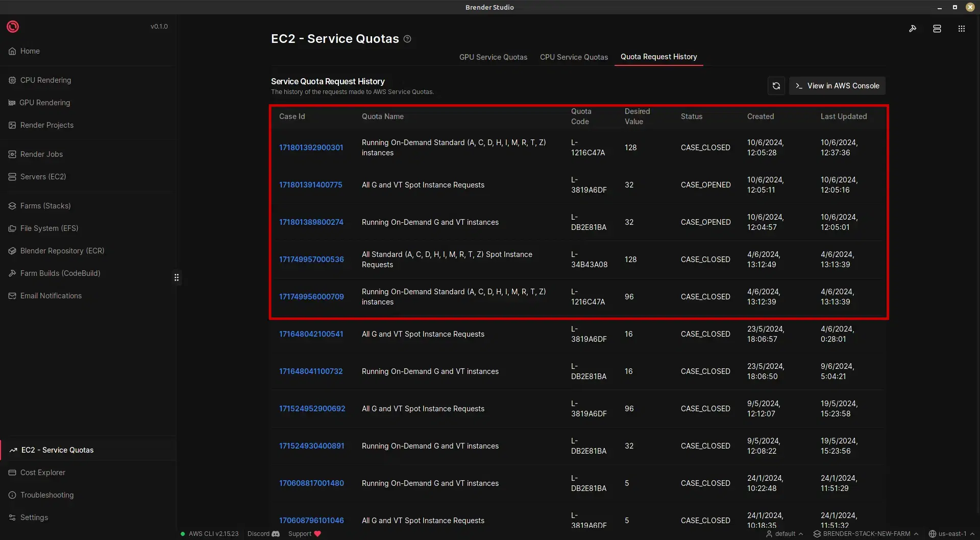Open the BRENDER-STACK-NEW-FARM stack dropdown

tap(866, 534)
